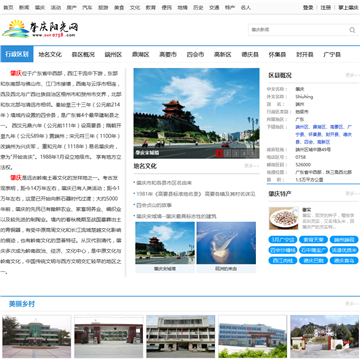Open 文化 in the top navigation
Image resolution: width=360 pixels, height=360 pixels.
[135, 7]
